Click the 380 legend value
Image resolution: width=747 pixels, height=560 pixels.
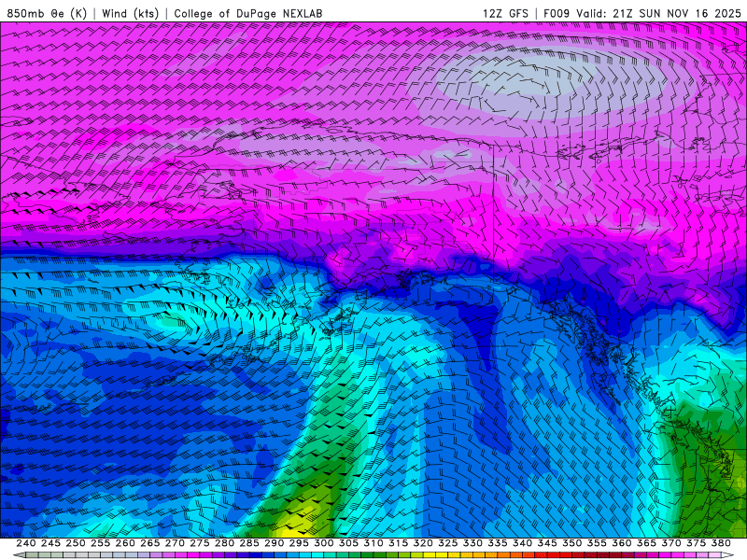coord(721,543)
